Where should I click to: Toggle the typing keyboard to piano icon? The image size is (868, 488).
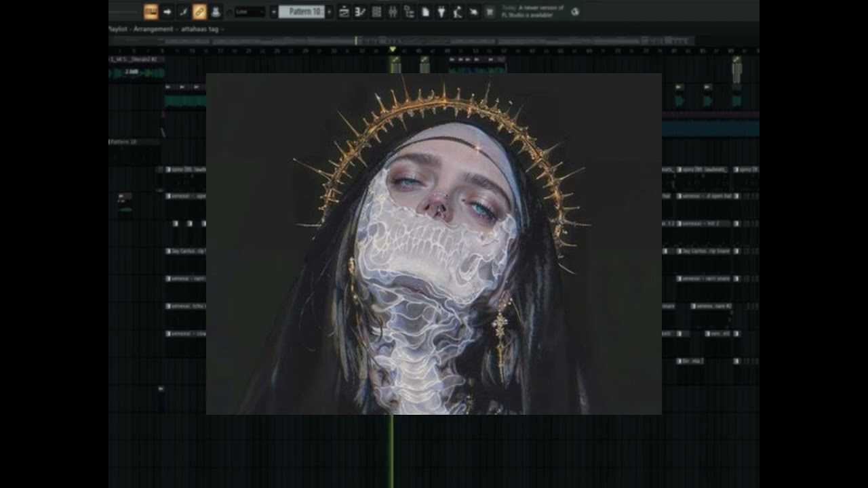pyautogui.click(x=151, y=12)
